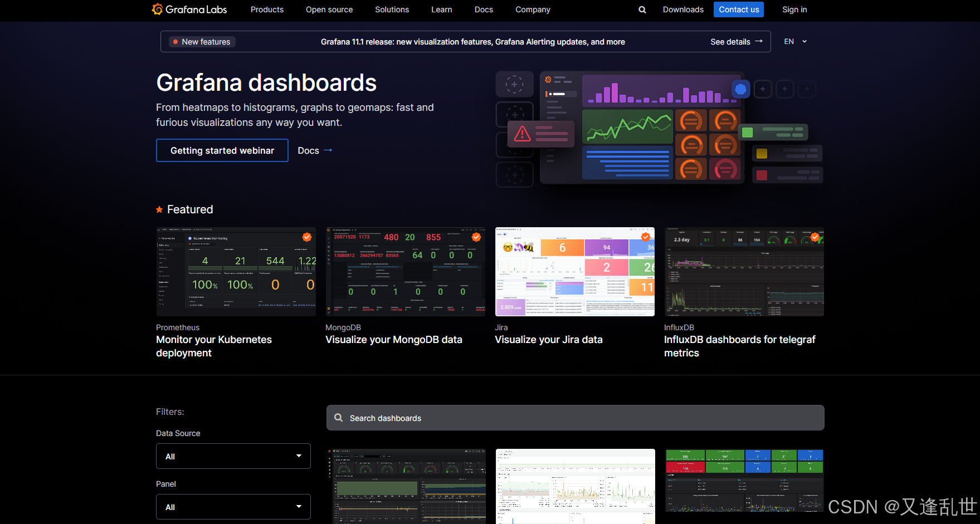This screenshot has width=980, height=524.
Task: Open the MongoDB dashboard thumbnail
Action: (406, 272)
